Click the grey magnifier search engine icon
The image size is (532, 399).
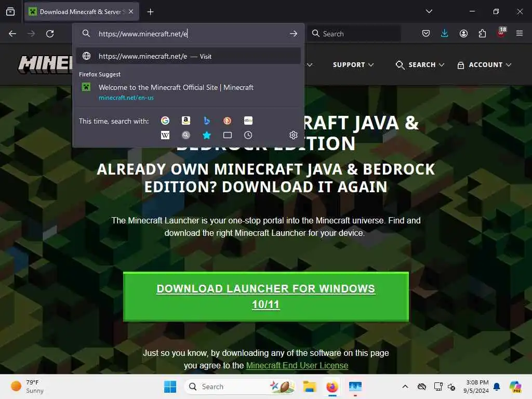pyautogui.click(x=186, y=136)
